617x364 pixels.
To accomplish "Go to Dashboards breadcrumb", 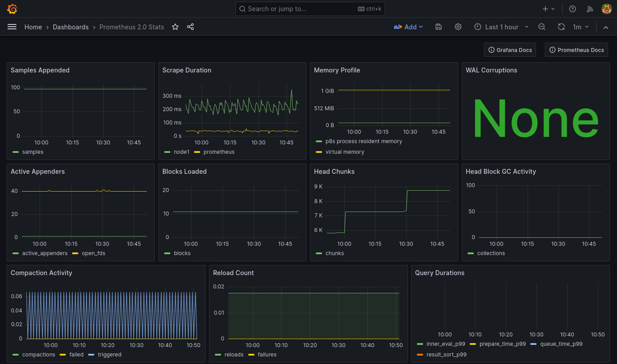I will (x=71, y=27).
